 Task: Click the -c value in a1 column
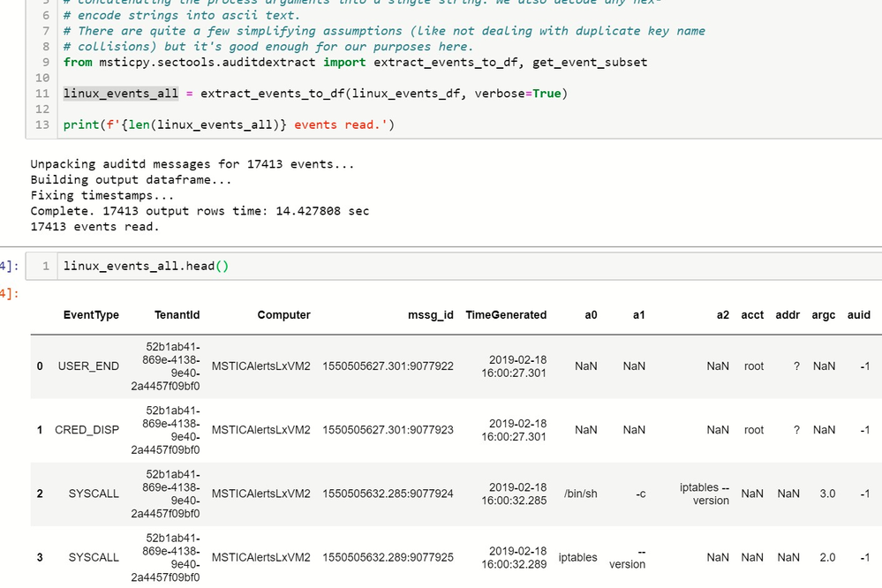coord(641,494)
